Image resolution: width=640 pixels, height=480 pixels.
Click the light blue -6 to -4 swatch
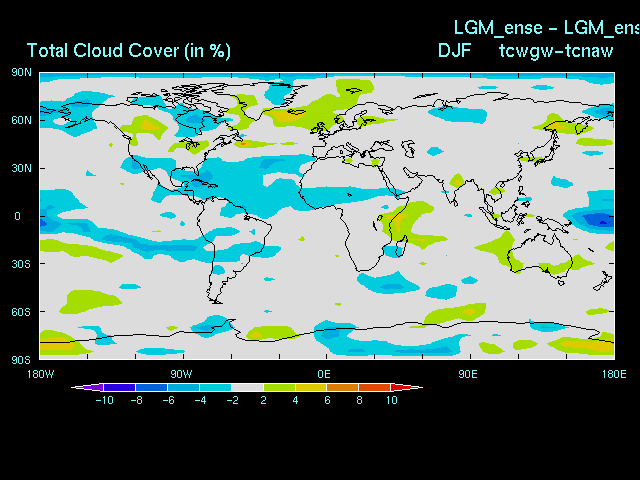(x=183, y=387)
